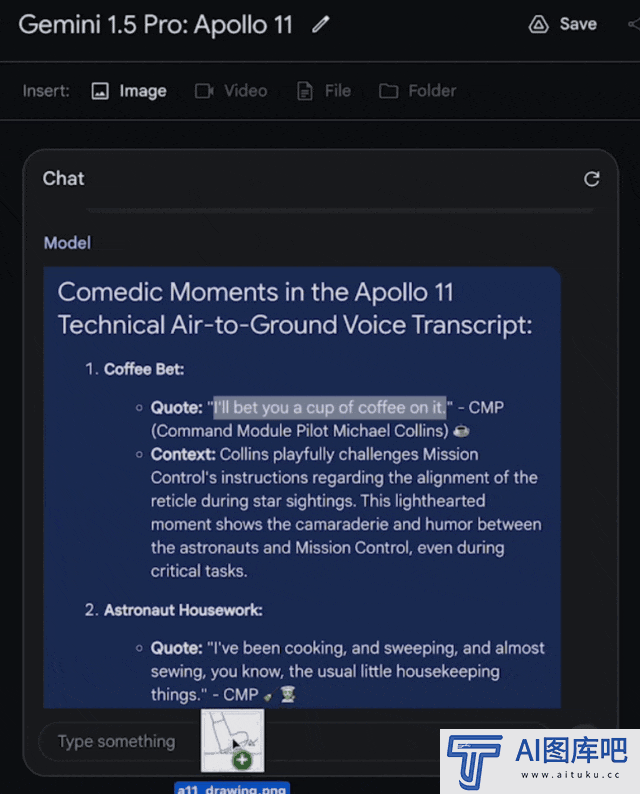Image resolution: width=640 pixels, height=794 pixels.
Task: Click the highlighted coffee quote text
Action: click(x=330, y=408)
